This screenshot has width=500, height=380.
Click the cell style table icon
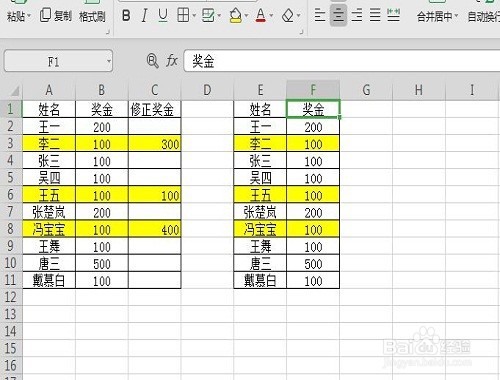(208, 15)
